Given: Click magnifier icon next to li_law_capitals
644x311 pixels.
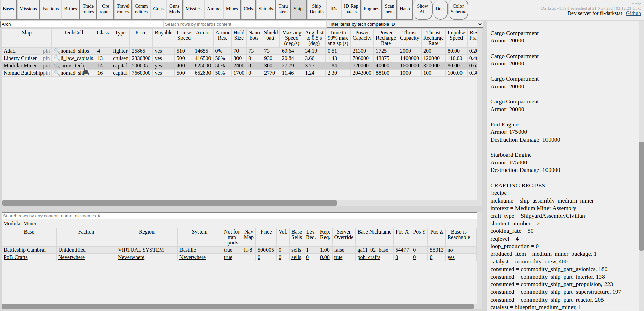Looking at the screenshot, I should click(57, 58).
